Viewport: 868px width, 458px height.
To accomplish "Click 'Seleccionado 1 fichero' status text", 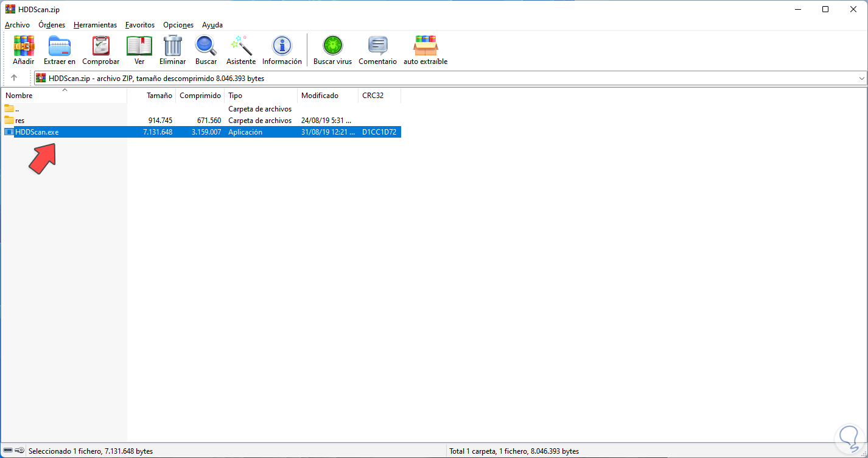I will click(x=91, y=451).
